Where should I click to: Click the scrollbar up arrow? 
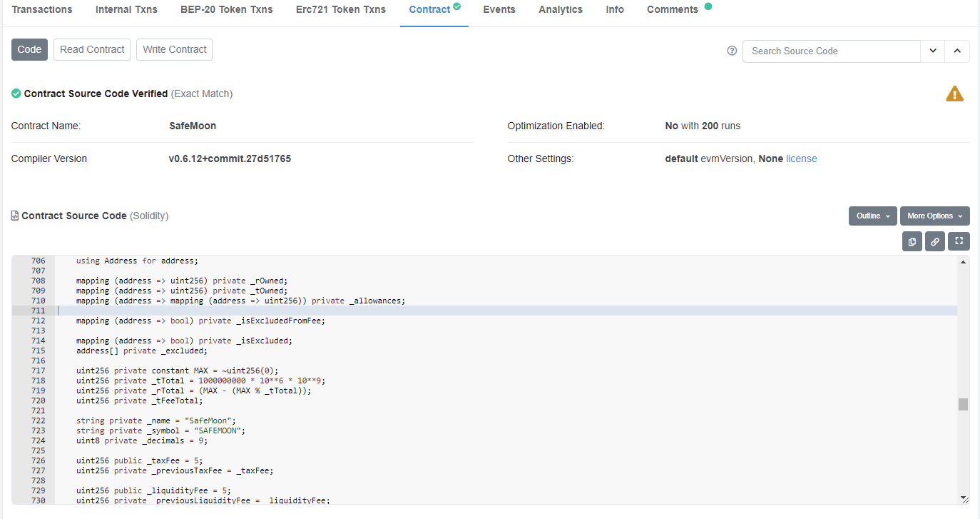tap(964, 262)
